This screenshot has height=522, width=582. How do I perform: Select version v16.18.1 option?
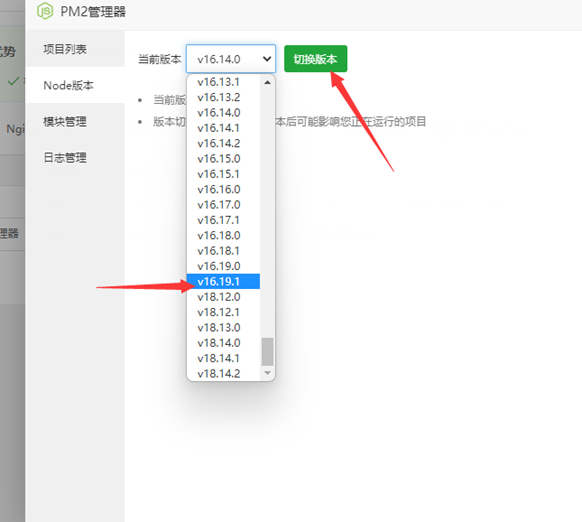click(223, 251)
